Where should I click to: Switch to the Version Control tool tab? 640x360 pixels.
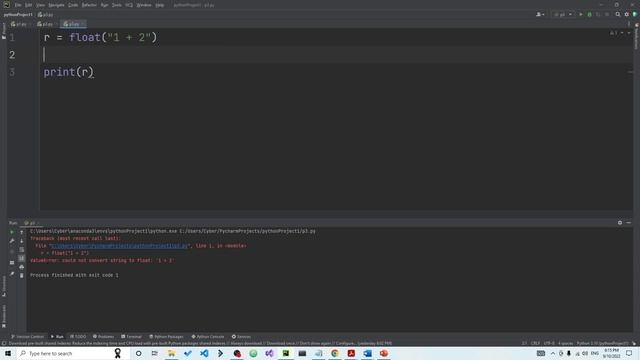click(x=27, y=337)
